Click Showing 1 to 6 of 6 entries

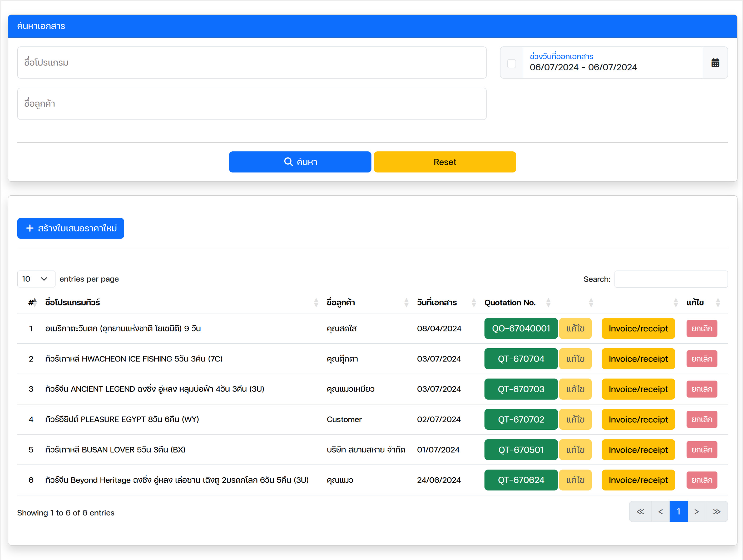coord(66,513)
